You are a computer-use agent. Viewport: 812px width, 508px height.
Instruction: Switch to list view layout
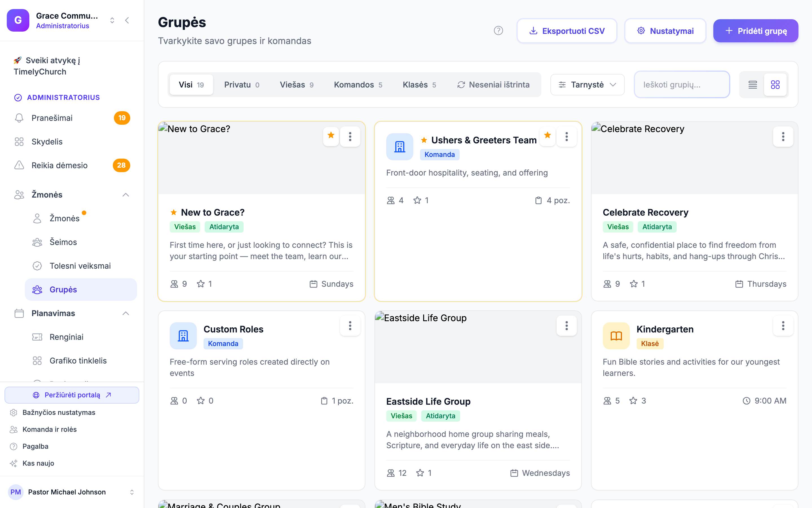click(753, 85)
